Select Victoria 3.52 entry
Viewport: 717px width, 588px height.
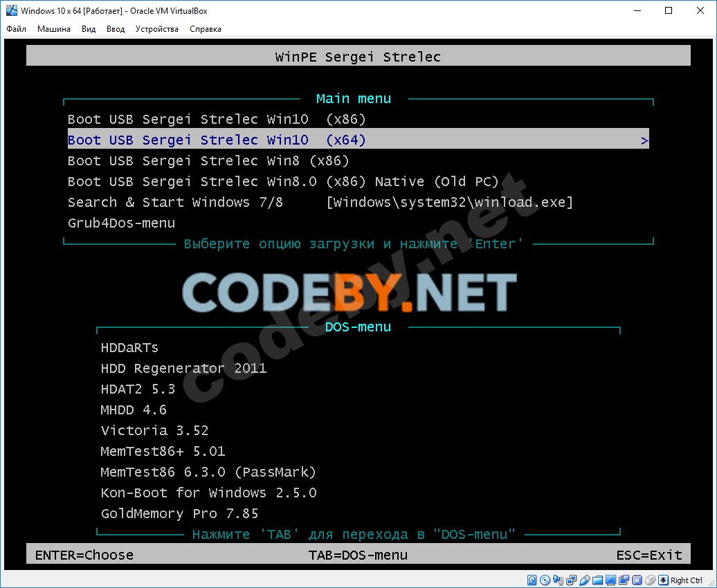pos(154,431)
